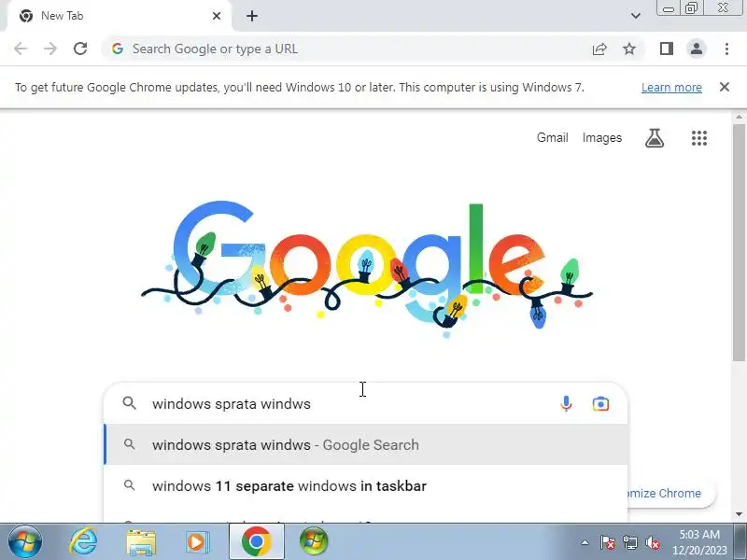Share this page icon in the address bar

599,49
